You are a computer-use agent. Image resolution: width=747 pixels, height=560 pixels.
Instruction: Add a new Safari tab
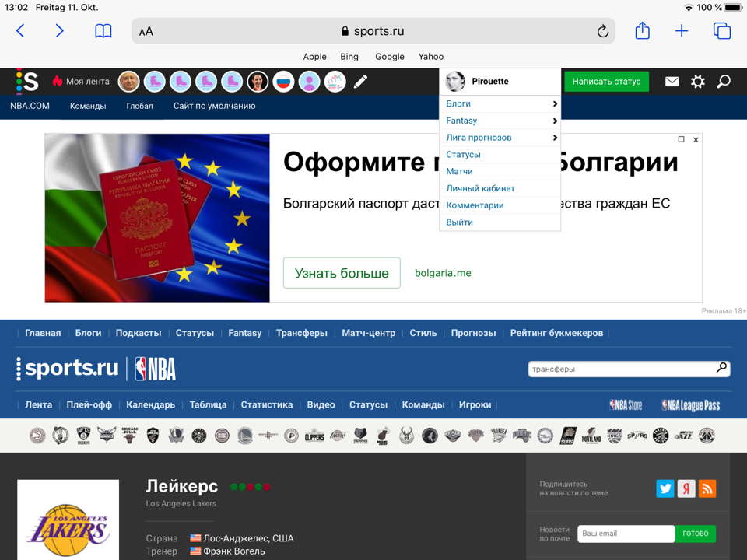(x=682, y=31)
